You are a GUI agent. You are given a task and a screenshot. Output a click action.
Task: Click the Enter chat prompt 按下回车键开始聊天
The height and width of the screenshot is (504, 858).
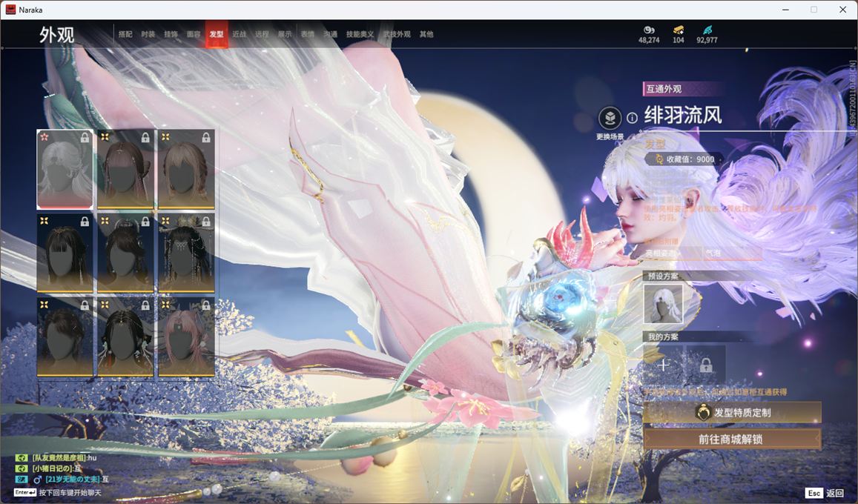click(x=58, y=493)
